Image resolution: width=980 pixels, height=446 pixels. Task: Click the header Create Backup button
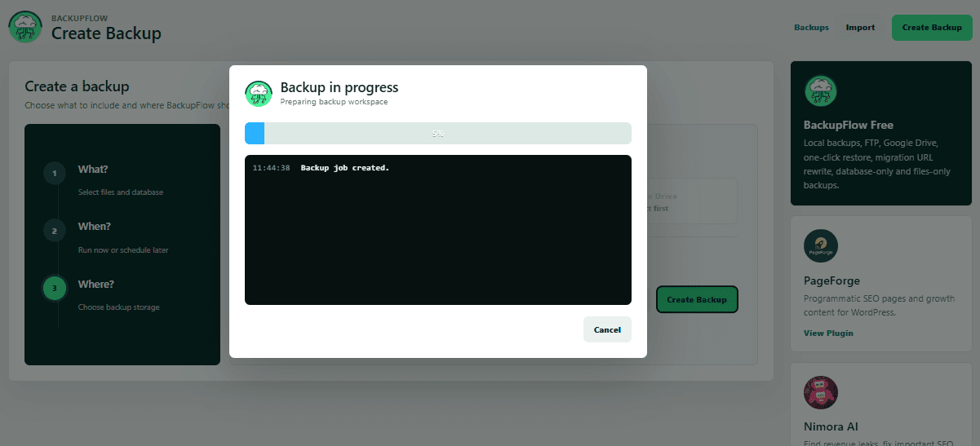(x=932, y=28)
